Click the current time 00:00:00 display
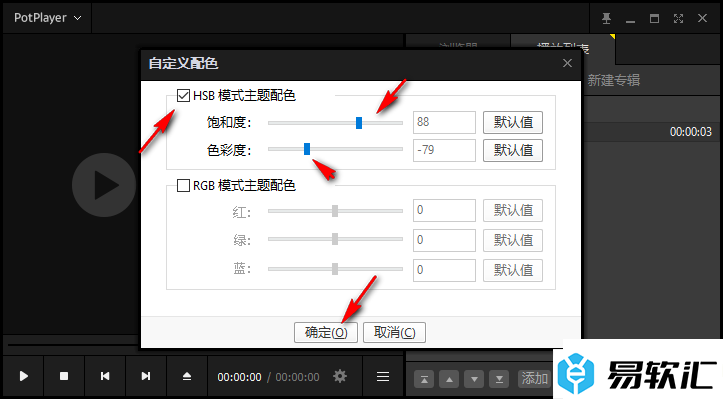 click(x=239, y=377)
